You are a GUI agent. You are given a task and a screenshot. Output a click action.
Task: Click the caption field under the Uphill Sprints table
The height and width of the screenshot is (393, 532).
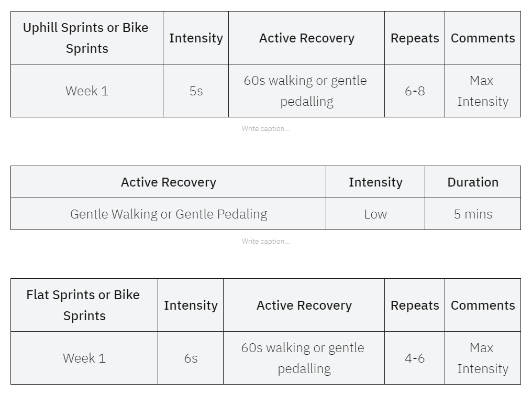[265, 128]
